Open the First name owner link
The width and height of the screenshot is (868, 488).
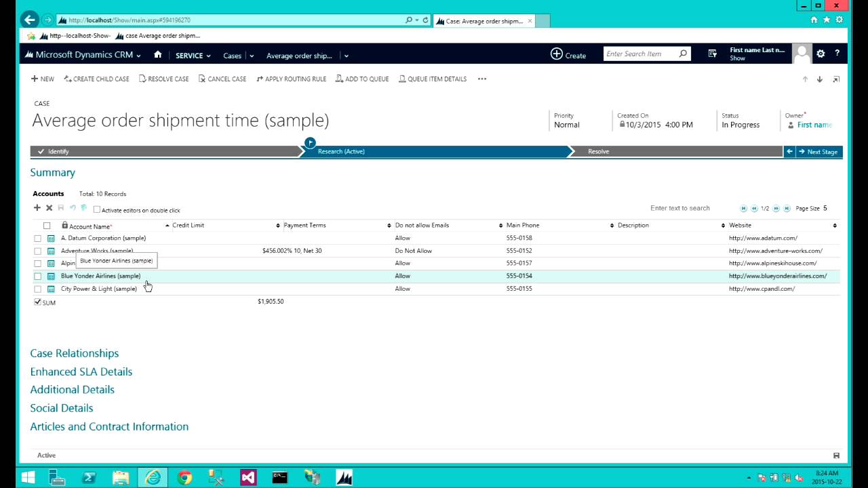tap(814, 125)
